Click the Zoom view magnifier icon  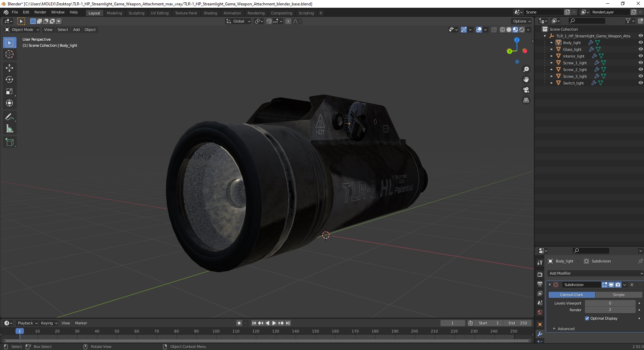(x=526, y=69)
